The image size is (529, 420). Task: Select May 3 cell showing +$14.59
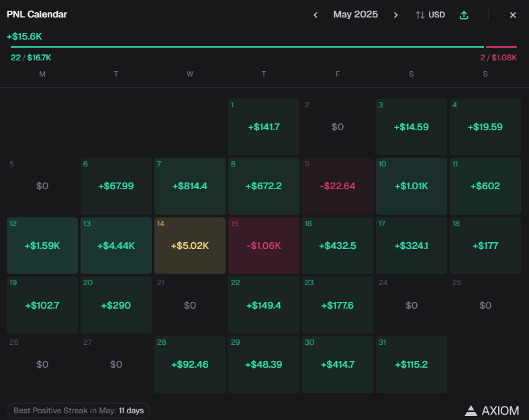click(x=412, y=127)
